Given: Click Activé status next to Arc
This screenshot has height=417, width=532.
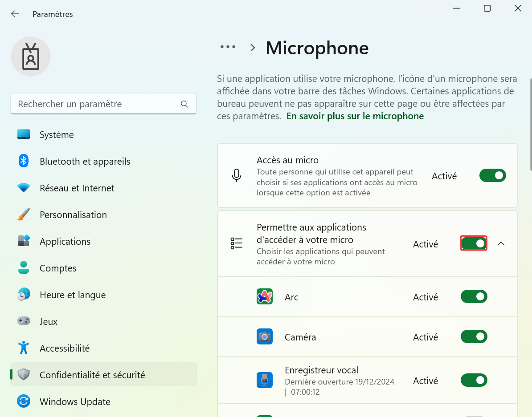Looking at the screenshot, I should click(x=425, y=297).
